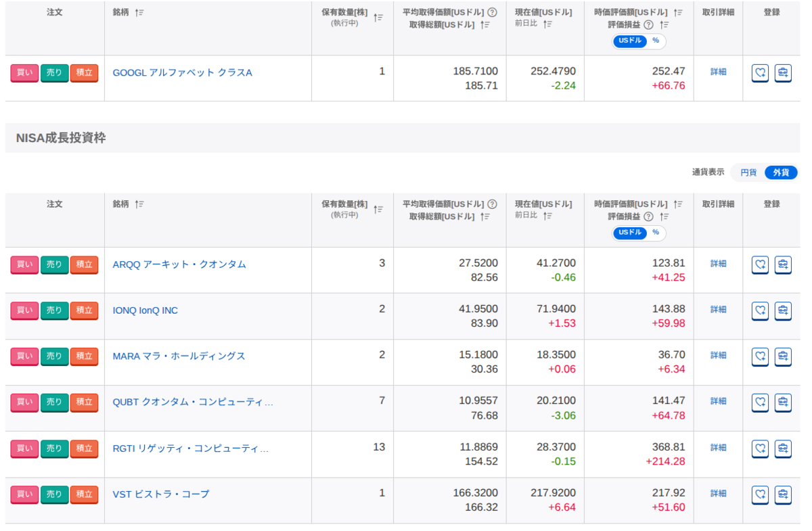Open QUBT クオンタム・コンピューティ link

pyautogui.click(x=193, y=402)
